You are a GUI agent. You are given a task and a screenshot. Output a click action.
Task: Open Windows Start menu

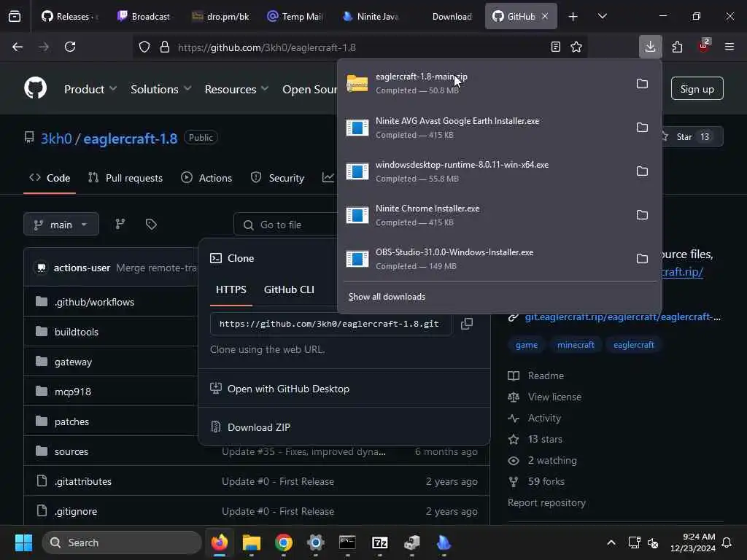pos(23,542)
